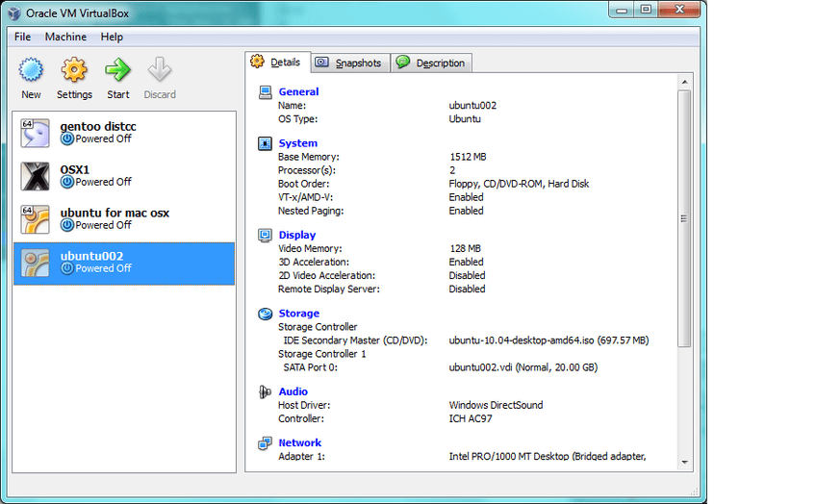The width and height of the screenshot is (816, 504).
Task: Click the Network section icon
Action: (x=265, y=443)
